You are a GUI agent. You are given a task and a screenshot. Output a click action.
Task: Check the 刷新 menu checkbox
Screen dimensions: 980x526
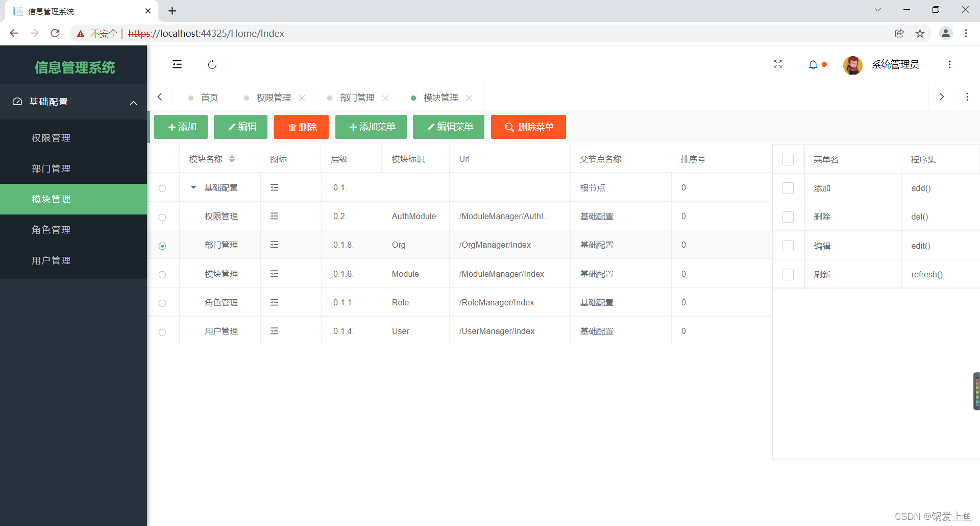788,274
